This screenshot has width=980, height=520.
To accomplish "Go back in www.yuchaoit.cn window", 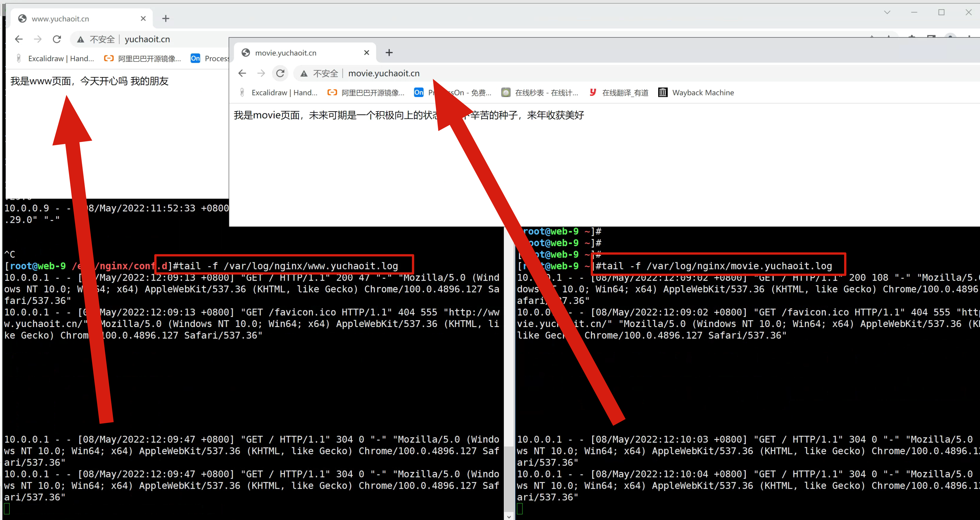I will 19,39.
